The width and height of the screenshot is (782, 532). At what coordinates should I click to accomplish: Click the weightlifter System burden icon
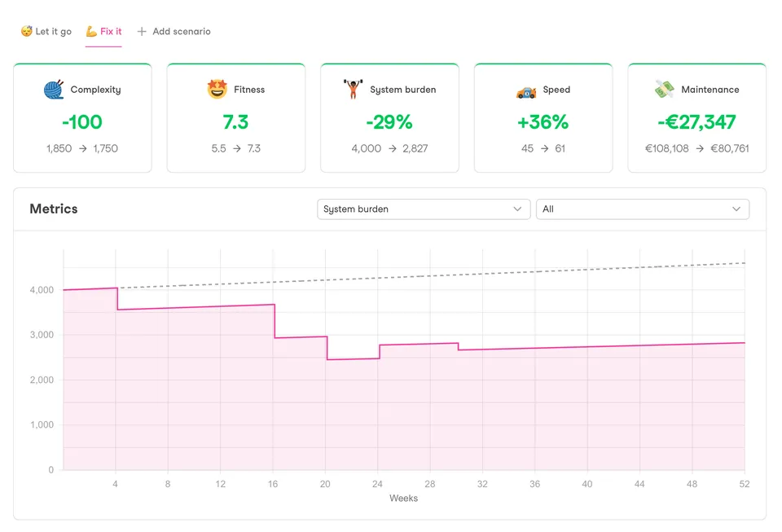point(353,90)
